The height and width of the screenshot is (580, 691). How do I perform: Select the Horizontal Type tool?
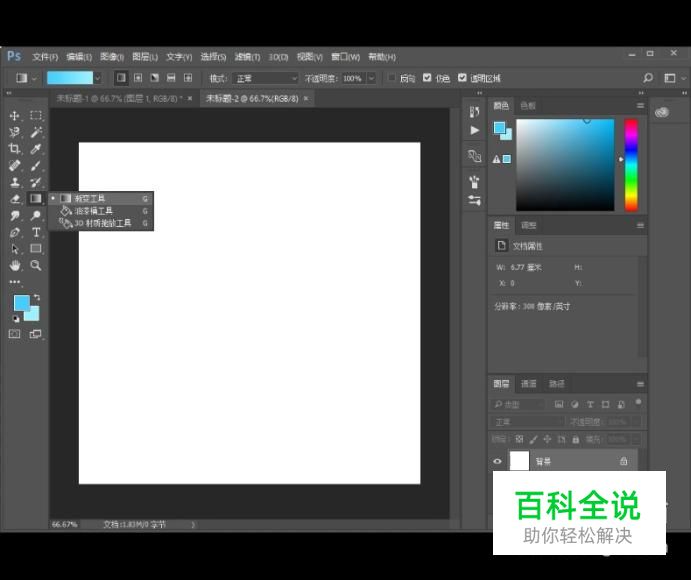pyautogui.click(x=36, y=232)
